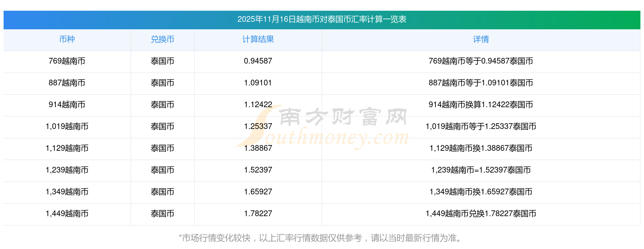
Task: Select the 1,129越南币换1.38867泰国币 detail text
Action: pyautogui.click(x=481, y=148)
